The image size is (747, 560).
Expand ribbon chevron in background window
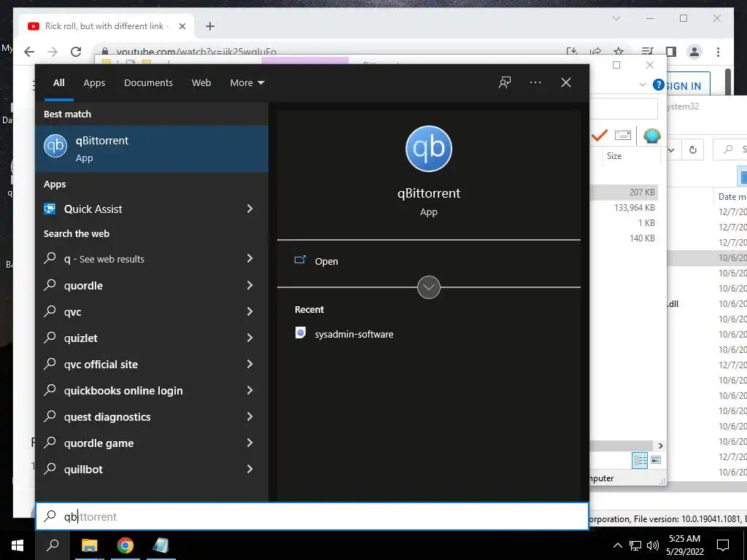642,85
